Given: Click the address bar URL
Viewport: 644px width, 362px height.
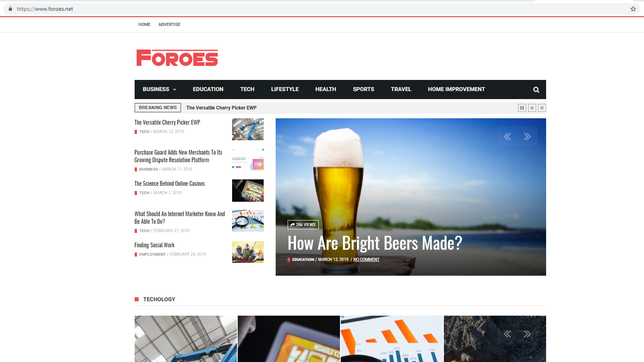Looking at the screenshot, I should (45, 9).
